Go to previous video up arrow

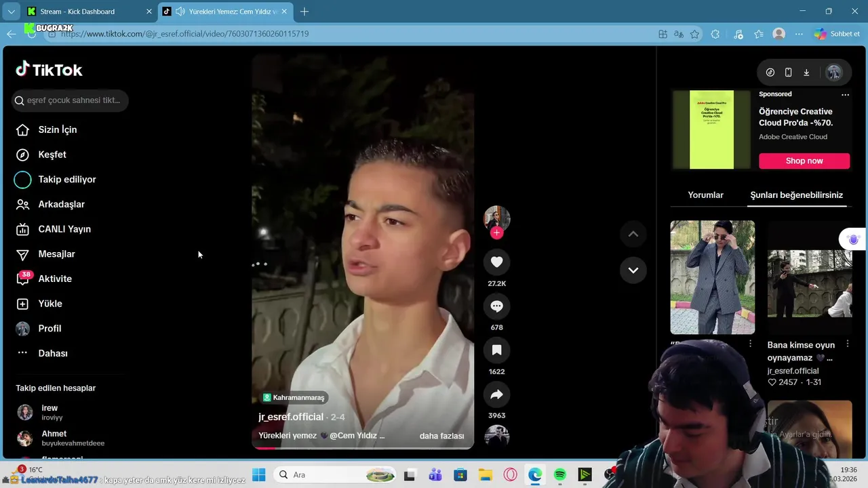pyautogui.click(x=633, y=234)
